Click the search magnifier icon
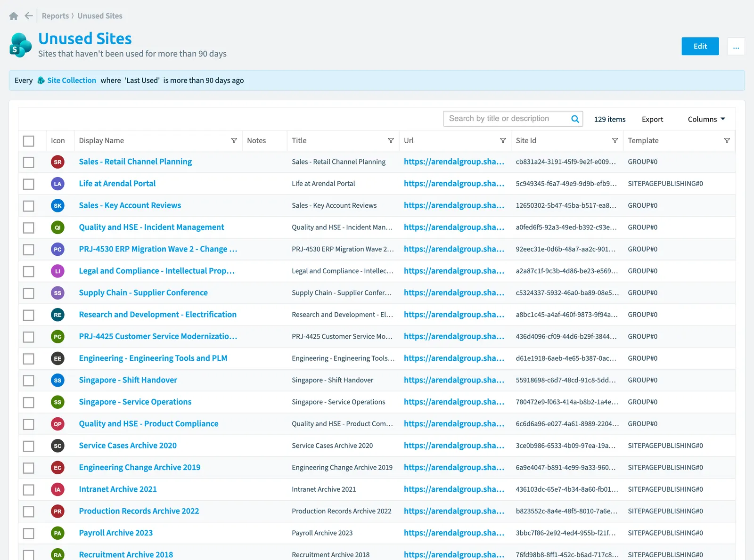Screen dimensions: 754x560 coord(575,119)
